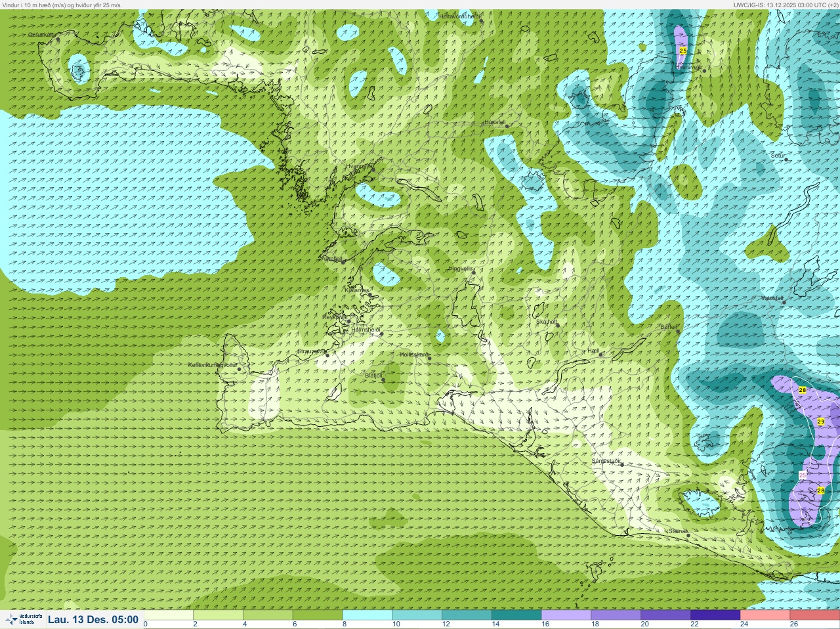
Task: Click the Hveravellir station label
Action: click(x=688, y=66)
